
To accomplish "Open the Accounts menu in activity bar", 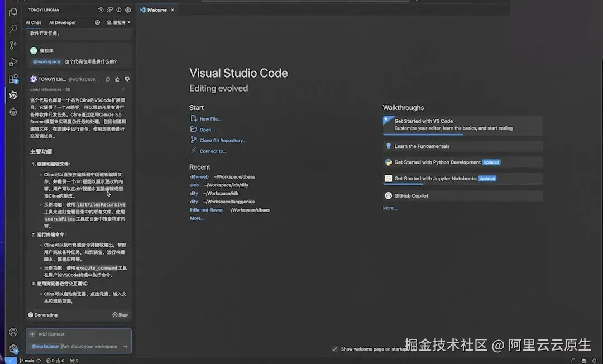I will [13, 332].
